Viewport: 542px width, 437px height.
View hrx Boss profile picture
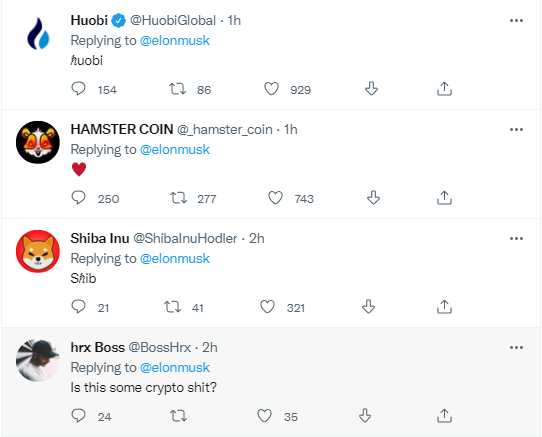tap(38, 360)
